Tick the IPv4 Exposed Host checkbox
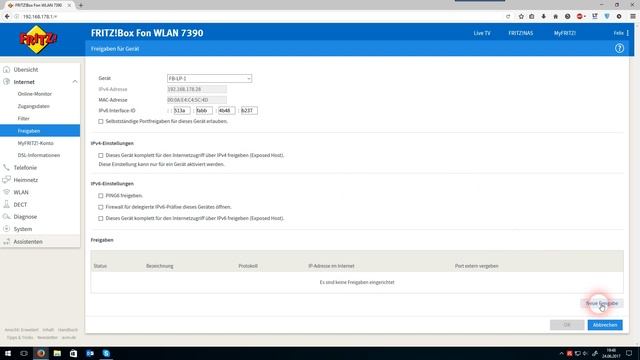The height and width of the screenshot is (360, 640). (101, 156)
